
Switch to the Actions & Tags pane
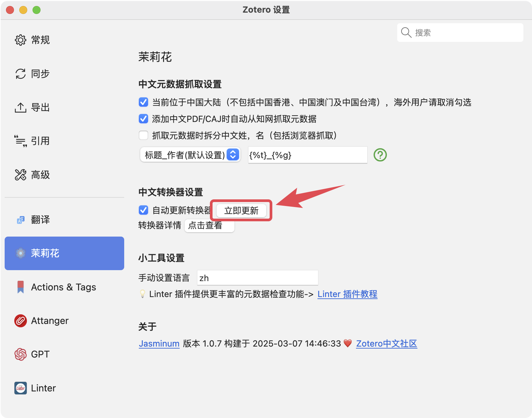coord(64,287)
